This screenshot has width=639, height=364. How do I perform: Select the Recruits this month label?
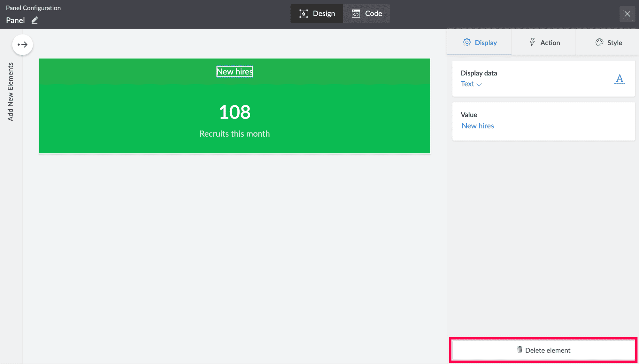point(235,134)
